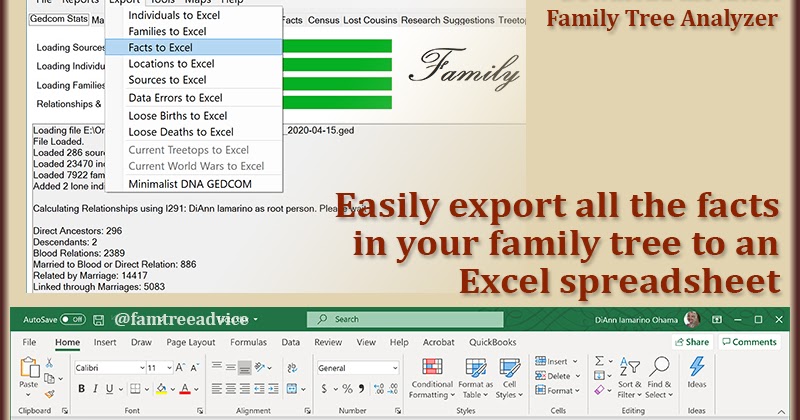
Task: Click the Increase Decimal icon
Action: point(379,389)
